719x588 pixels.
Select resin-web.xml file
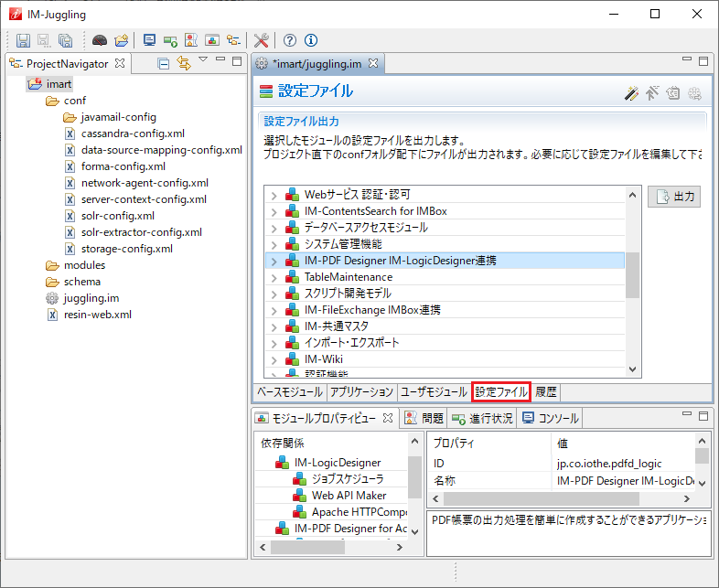tap(98, 315)
